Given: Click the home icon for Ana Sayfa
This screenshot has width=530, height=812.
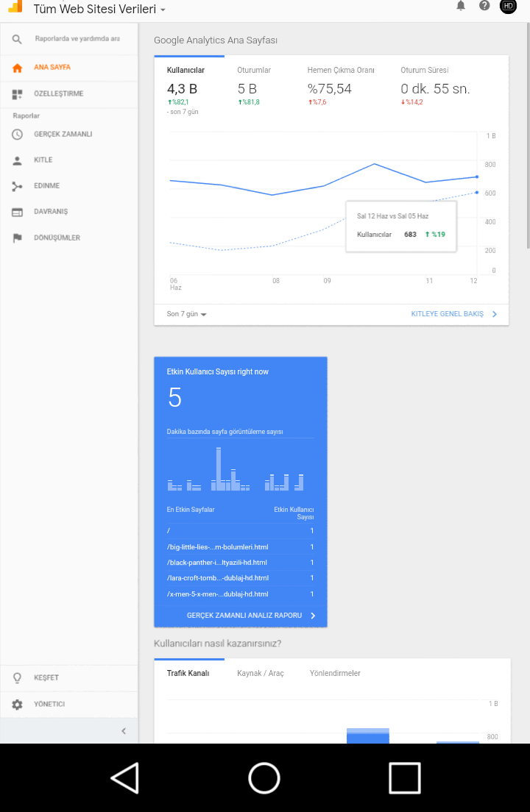Looking at the screenshot, I should pos(17,68).
